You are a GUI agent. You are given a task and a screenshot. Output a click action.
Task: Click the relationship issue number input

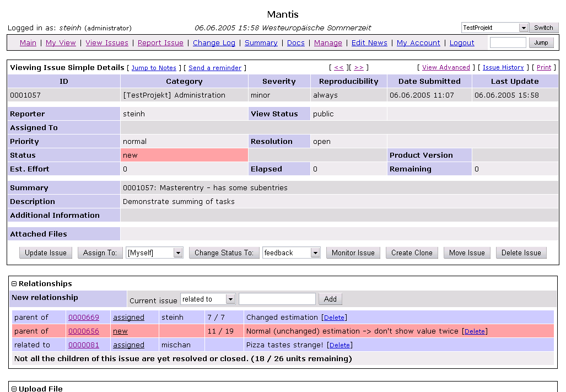coord(277,299)
